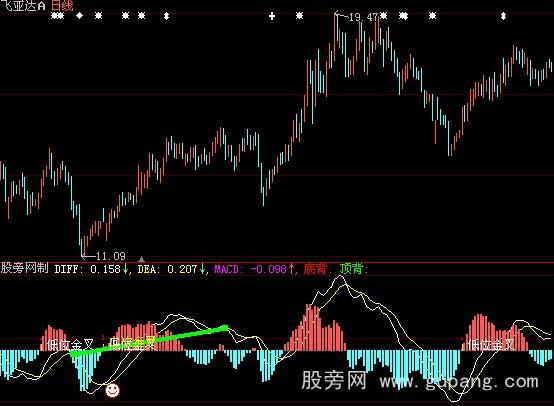The height and width of the screenshot is (406, 554).
Task: Click the red 底背 label
Action: [315, 269]
